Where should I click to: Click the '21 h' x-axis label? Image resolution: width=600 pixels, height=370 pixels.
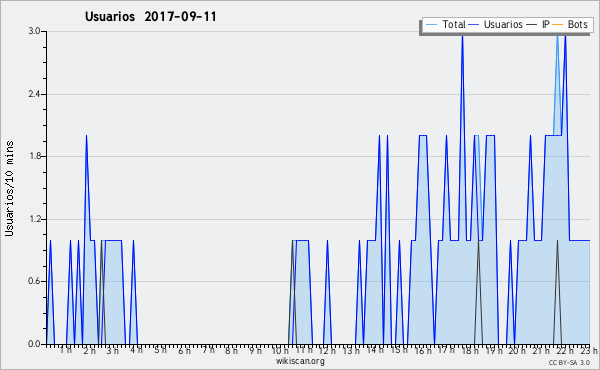coord(541,350)
